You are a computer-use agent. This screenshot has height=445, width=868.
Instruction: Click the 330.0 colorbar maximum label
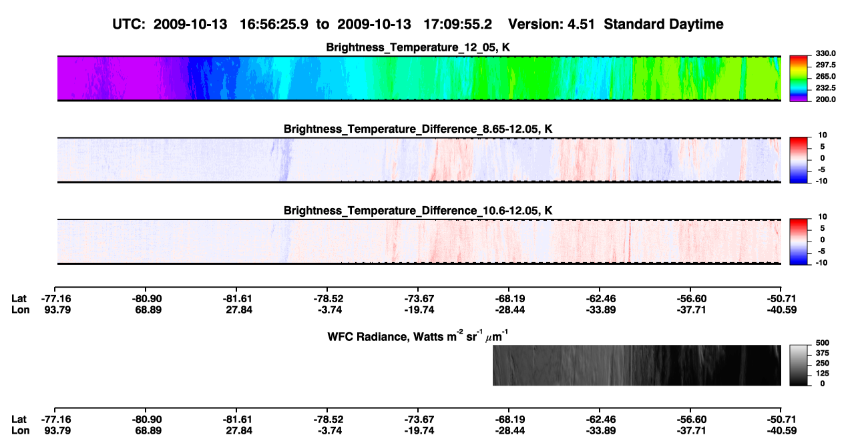point(825,53)
